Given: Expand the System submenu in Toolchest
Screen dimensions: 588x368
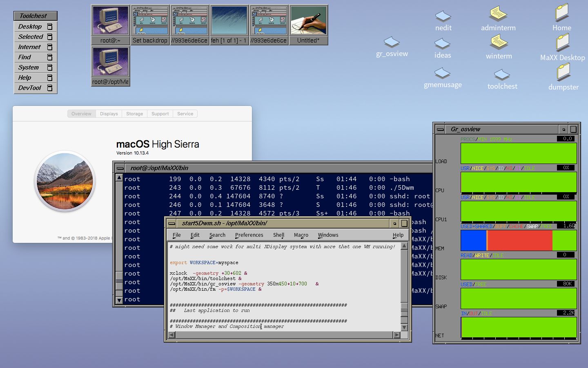Looking at the screenshot, I should tap(29, 67).
